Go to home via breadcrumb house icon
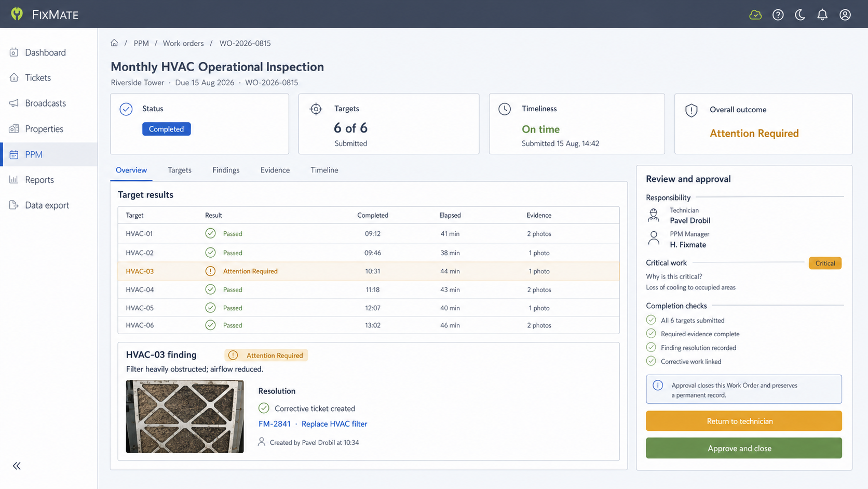Viewport: 868px width, 489px height. pyautogui.click(x=114, y=43)
